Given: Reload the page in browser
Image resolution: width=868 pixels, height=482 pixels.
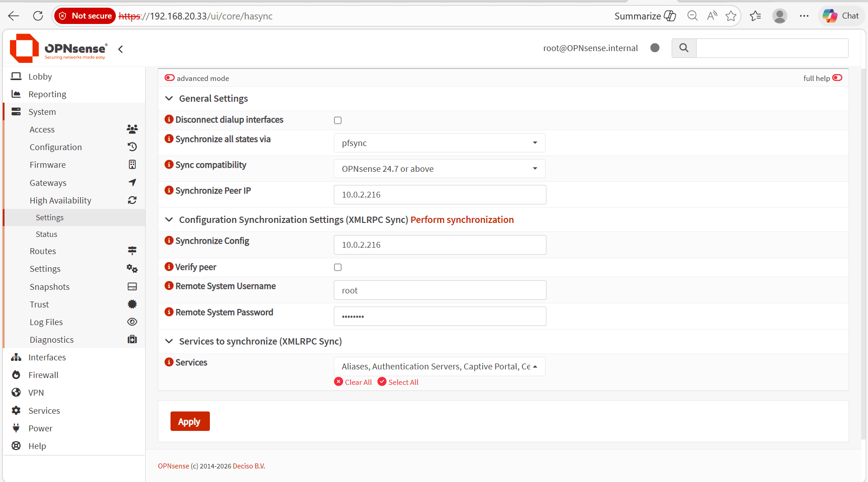Looking at the screenshot, I should [38, 16].
